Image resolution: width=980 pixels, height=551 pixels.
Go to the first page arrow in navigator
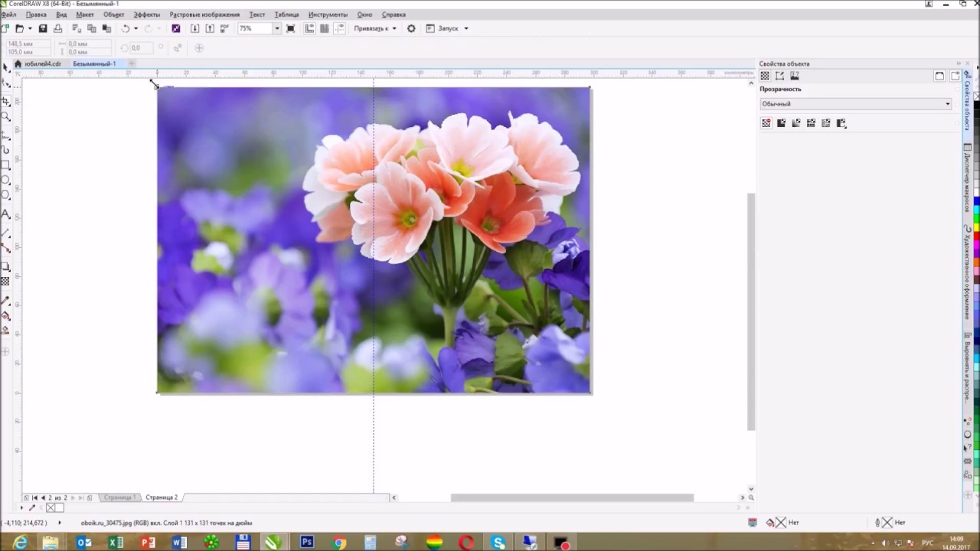pyautogui.click(x=34, y=497)
